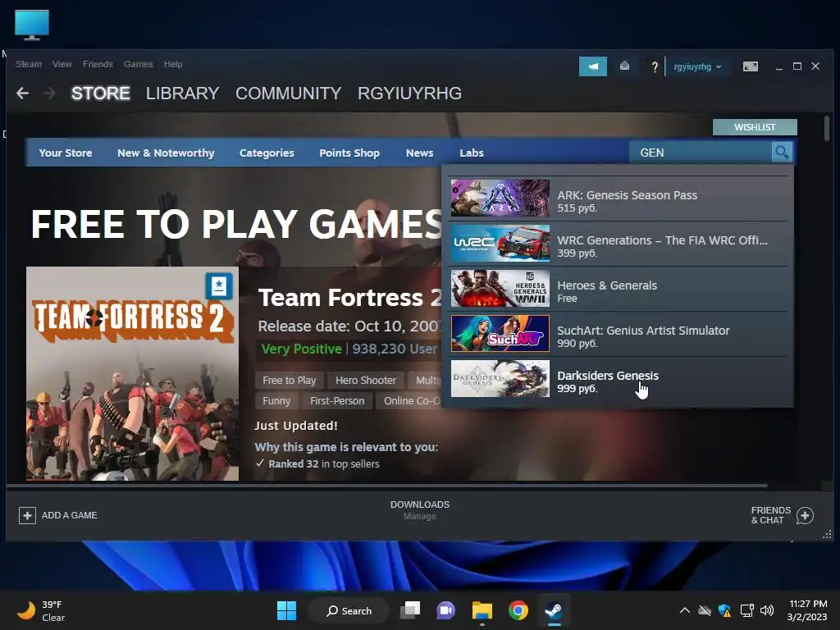Open Friends & Chat plus icon
The height and width of the screenshot is (630, 840).
(x=805, y=515)
